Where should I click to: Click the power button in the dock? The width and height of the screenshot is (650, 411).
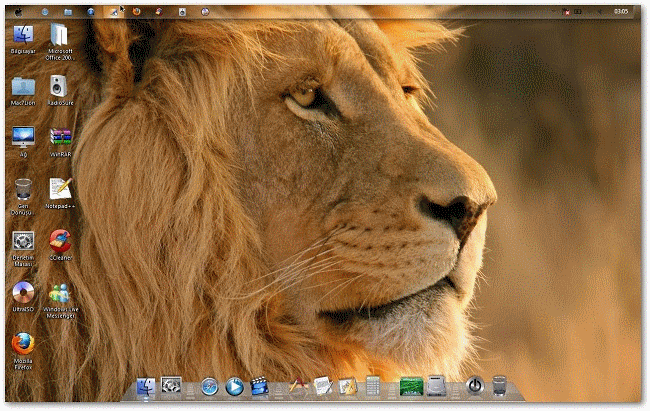point(475,386)
